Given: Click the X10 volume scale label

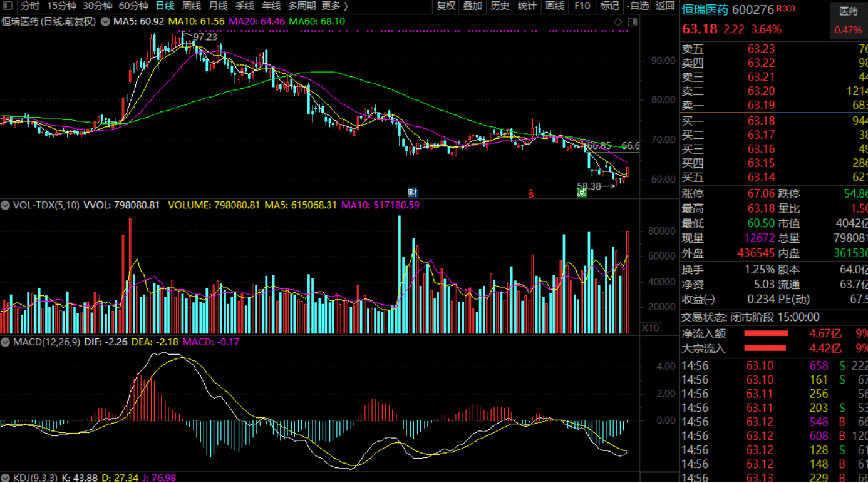Looking at the screenshot, I should click(650, 328).
